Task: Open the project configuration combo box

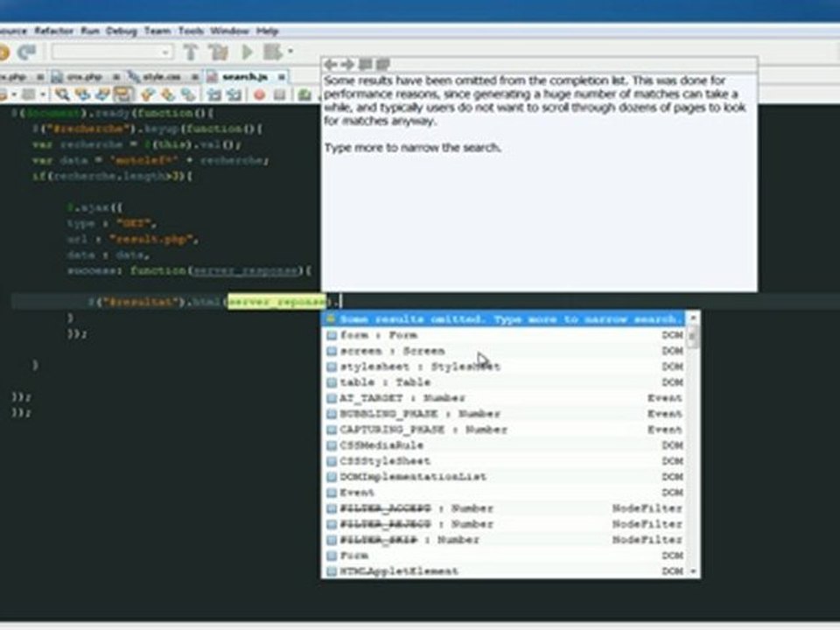Action: point(112,52)
